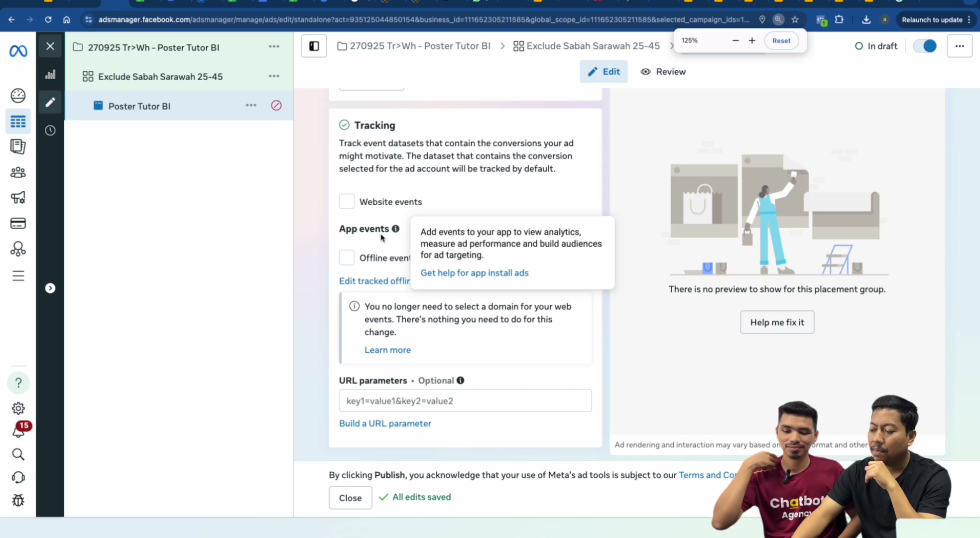
Task: Tick the Offline events checkbox
Action: coord(347,258)
